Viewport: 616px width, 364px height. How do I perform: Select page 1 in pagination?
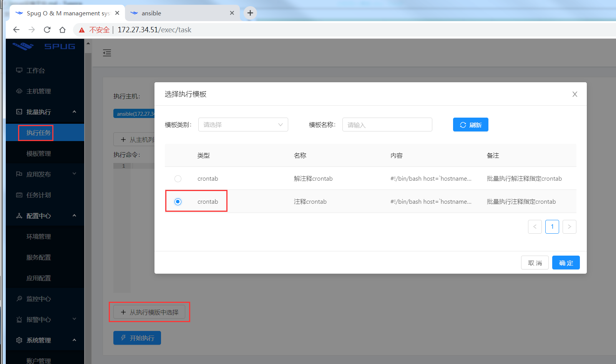pyautogui.click(x=552, y=227)
